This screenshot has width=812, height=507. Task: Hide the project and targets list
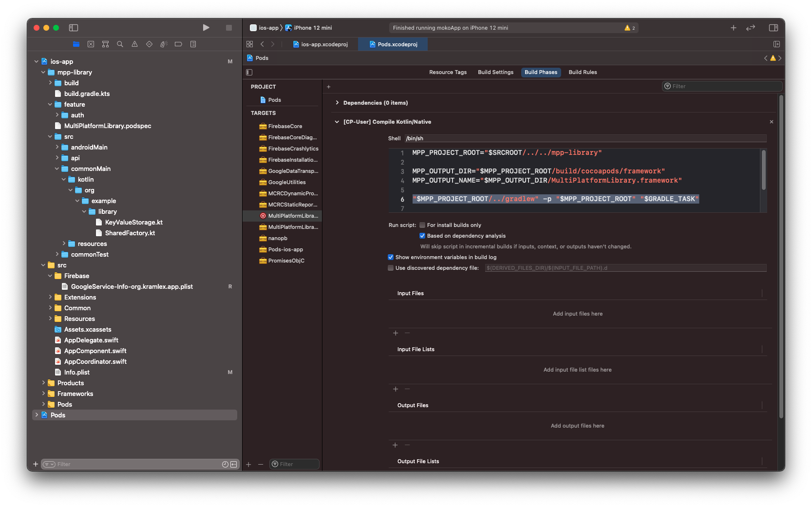click(x=249, y=73)
